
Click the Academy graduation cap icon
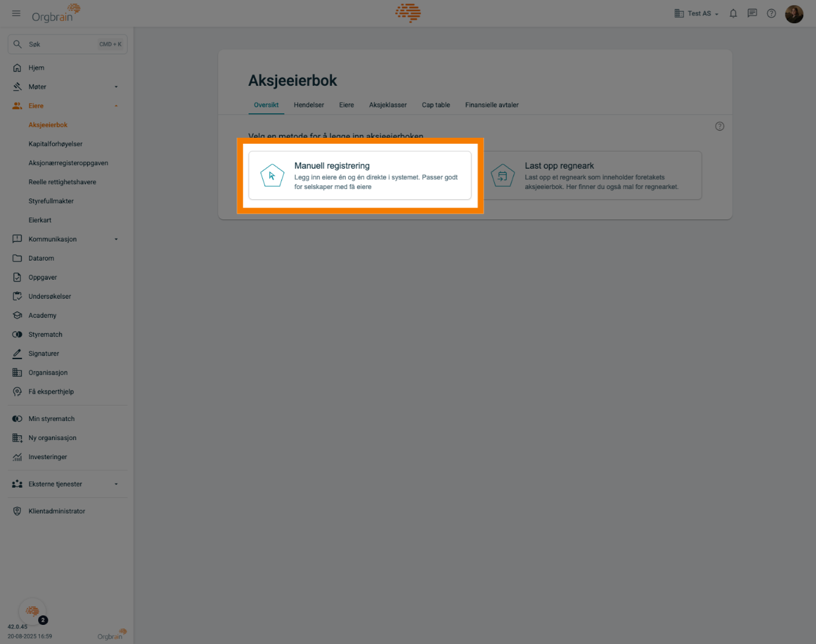point(17,315)
